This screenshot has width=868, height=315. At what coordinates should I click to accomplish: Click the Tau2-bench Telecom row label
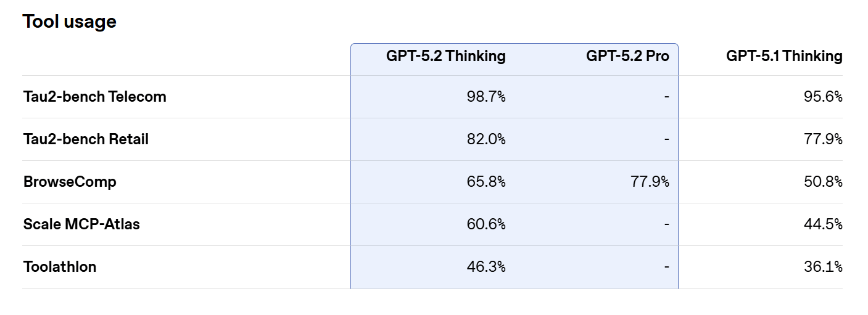point(95,97)
